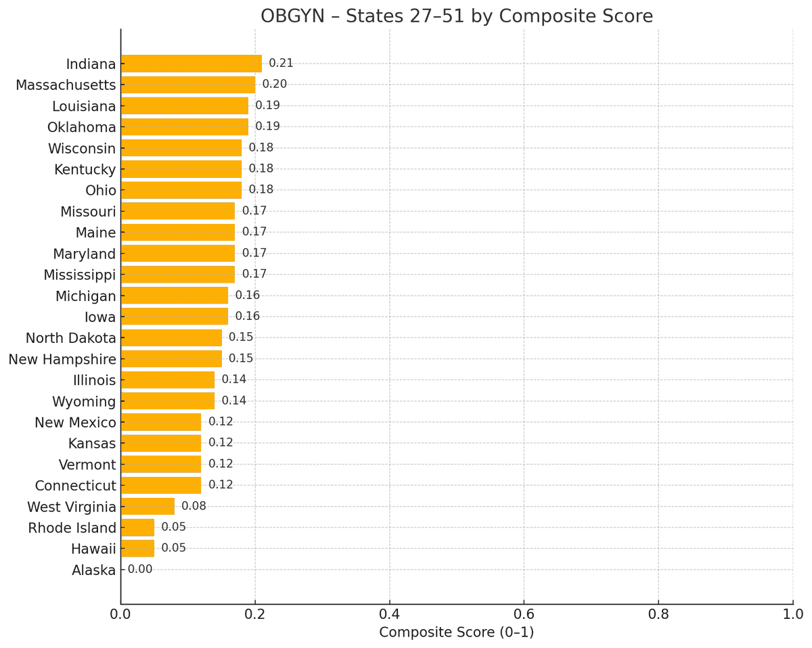Pick the 'Vermont' state label
This screenshot has height=648, width=812.
pos(87,465)
